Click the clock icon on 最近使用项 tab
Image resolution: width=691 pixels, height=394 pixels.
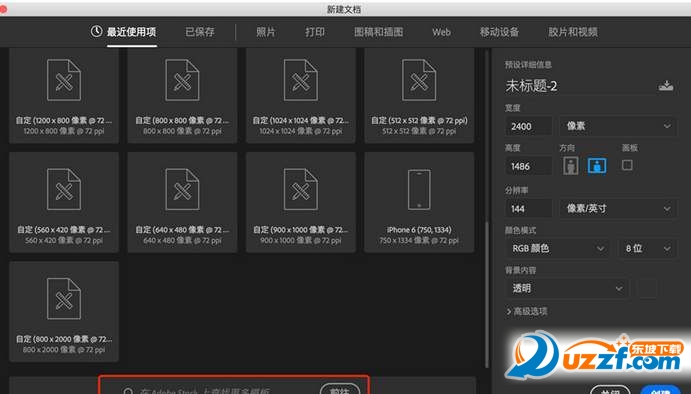click(x=97, y=31)
